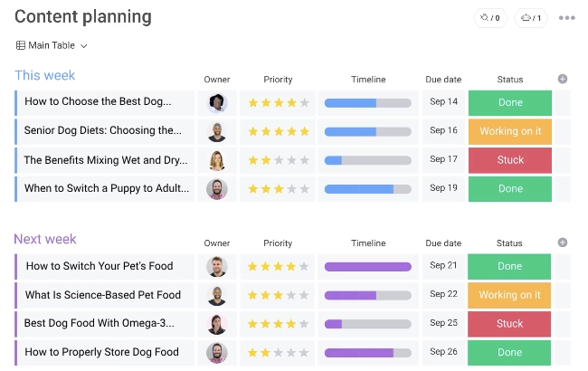Viewport: 588px width, 371px height.
Task: Open the three-dots board options menu
Action: pos(566,17)
